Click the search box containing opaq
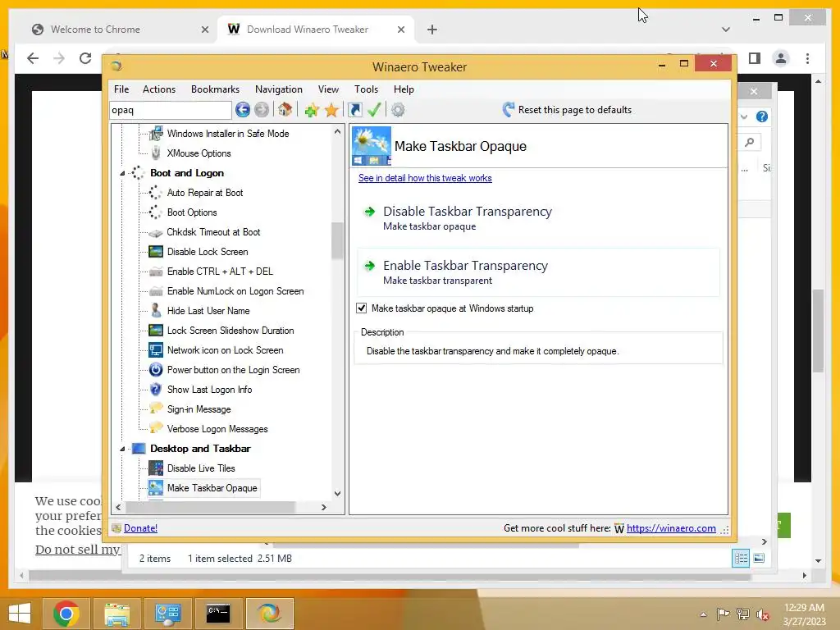 pos(171,111)
